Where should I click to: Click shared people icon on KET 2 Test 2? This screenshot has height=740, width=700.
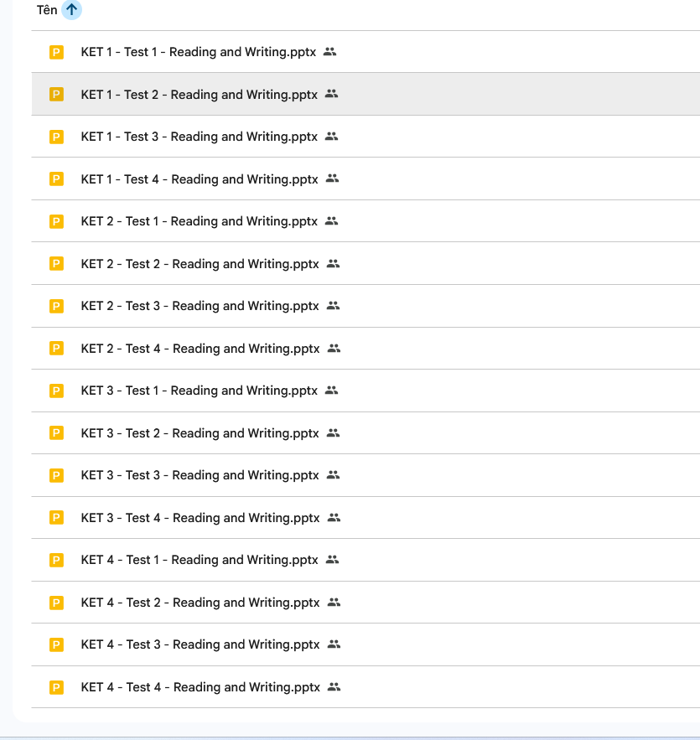tap(333, 263)
